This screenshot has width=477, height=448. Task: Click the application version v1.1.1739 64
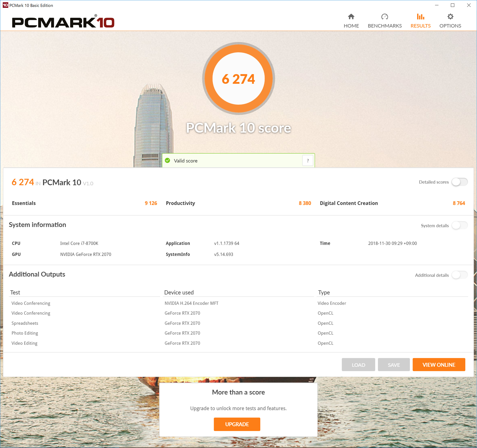227,243
